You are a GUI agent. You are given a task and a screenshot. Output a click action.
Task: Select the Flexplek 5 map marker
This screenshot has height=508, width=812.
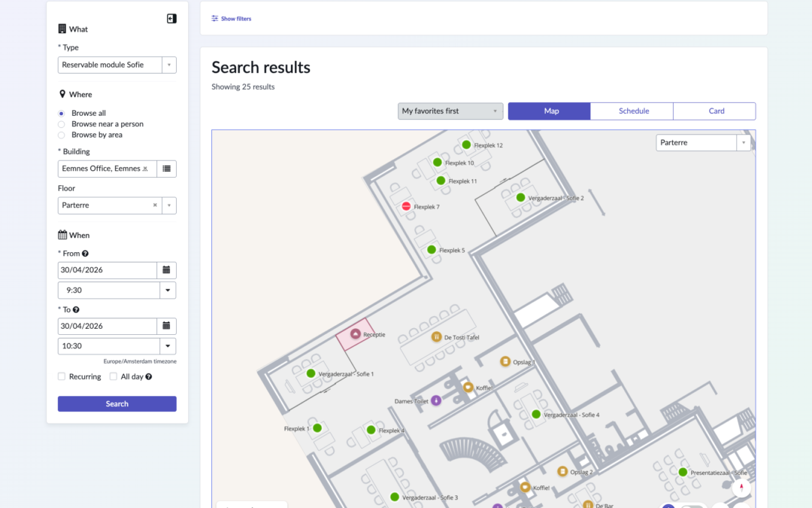[x=432, y=250]
